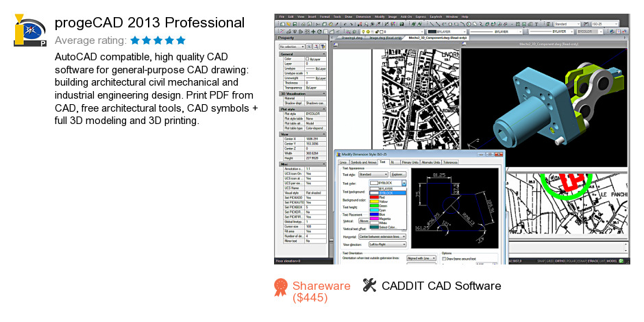Switch to the Symbols and Arrows tab
The width and height of the screenshot is (644, 322).
(x=364, y=162)
